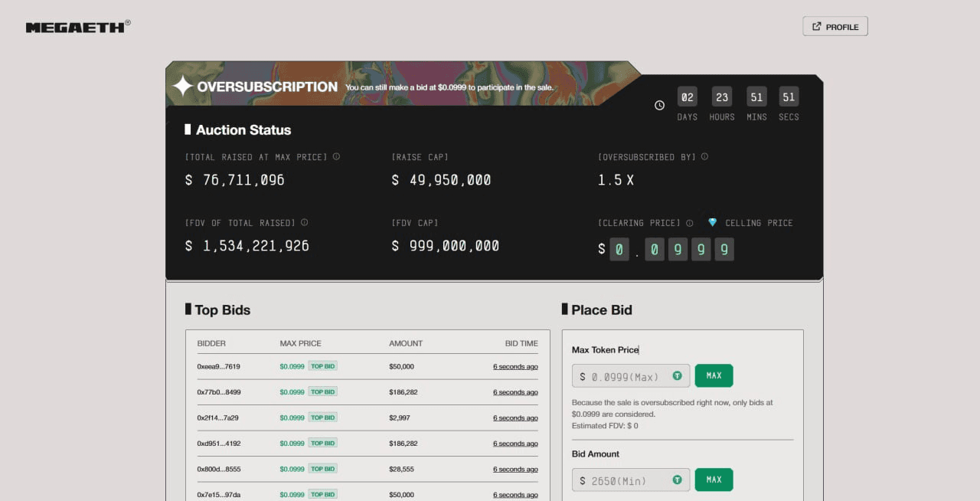Focus the Bid Amount input field

(631, 480)
